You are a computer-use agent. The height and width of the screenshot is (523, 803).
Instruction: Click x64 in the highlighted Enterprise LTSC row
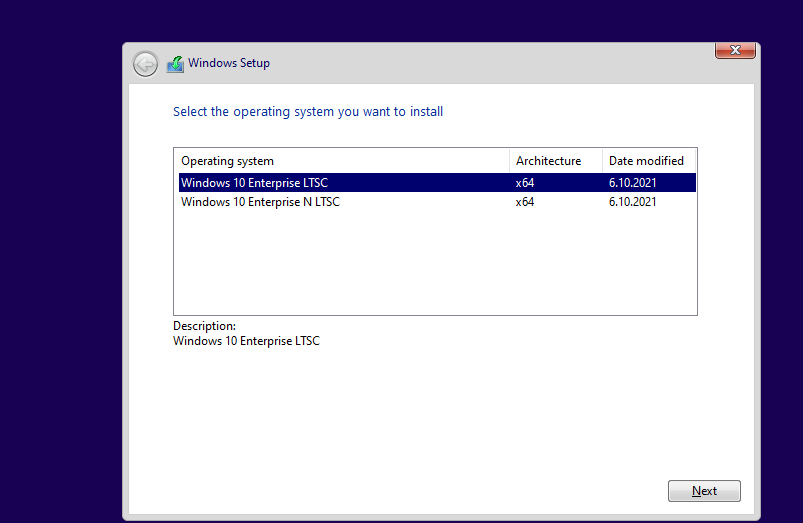click(x=525, y=183)
